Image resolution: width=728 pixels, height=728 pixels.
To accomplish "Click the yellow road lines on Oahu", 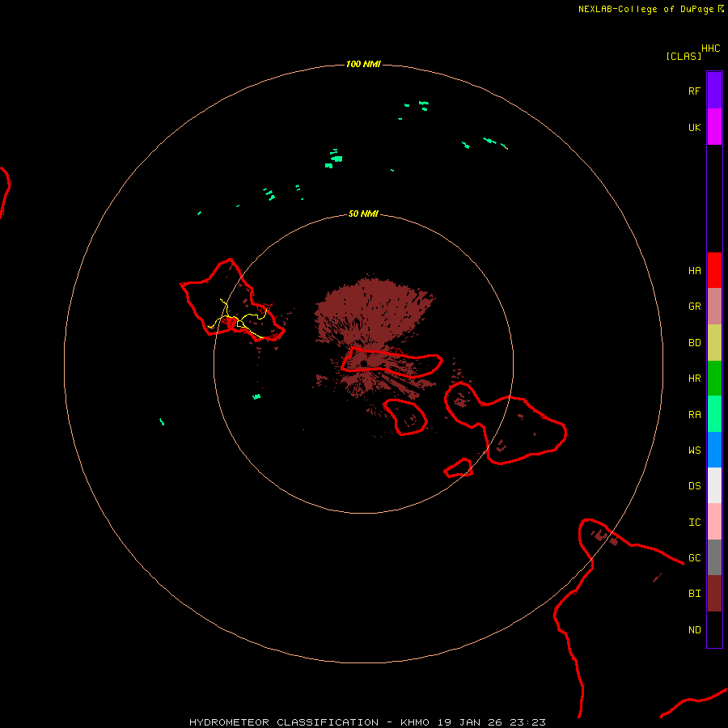I will 237,320.
